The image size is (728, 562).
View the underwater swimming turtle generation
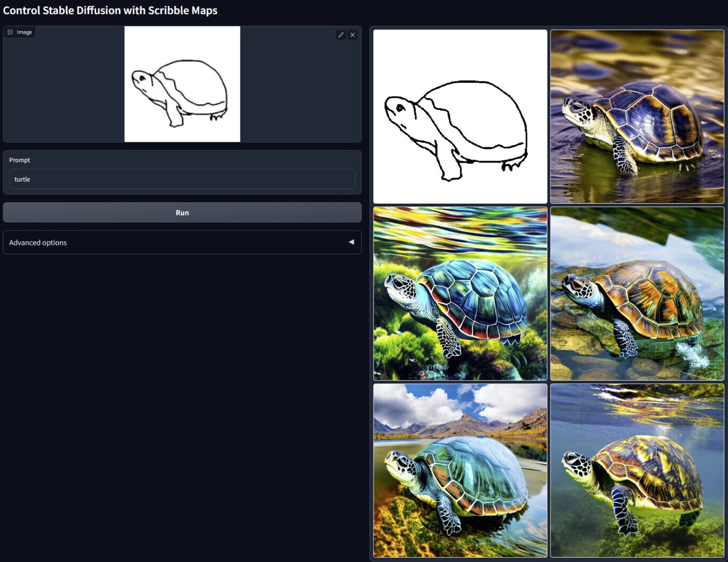[637, 471]
